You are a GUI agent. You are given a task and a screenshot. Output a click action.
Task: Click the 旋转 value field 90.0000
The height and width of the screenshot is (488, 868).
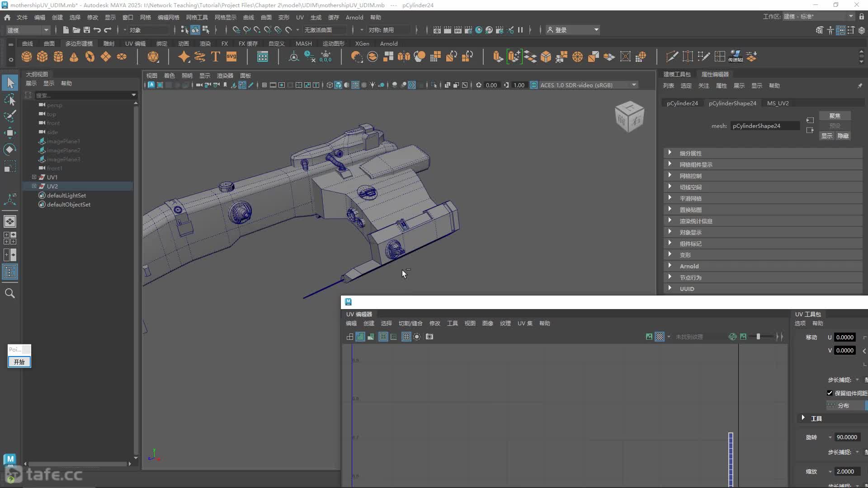(848, 437)
